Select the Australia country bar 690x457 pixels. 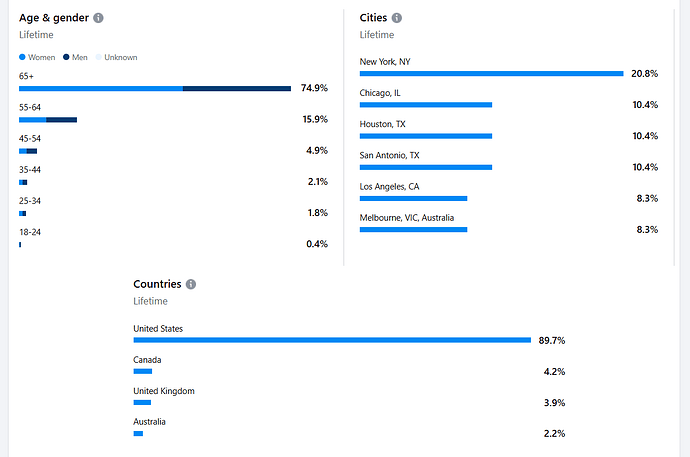click(138, 433)
